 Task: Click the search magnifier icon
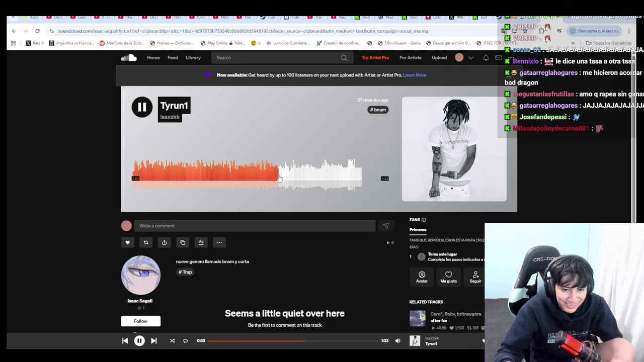pos(344,58)
